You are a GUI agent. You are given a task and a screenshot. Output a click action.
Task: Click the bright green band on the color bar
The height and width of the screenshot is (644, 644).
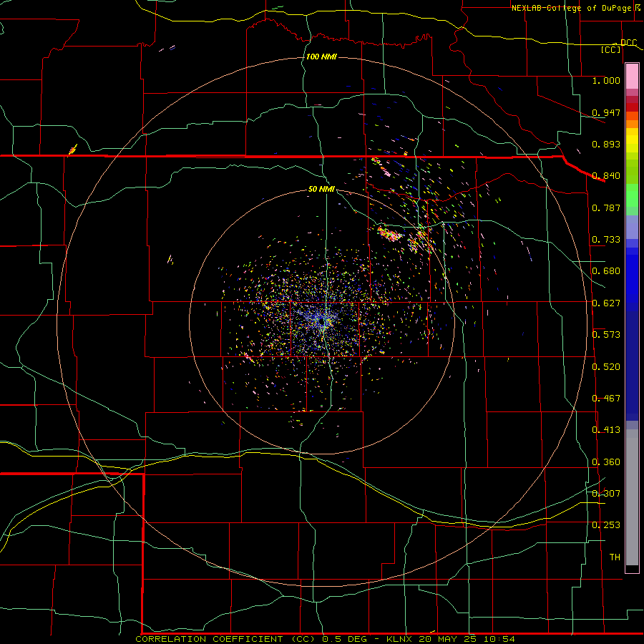[x=632, y=195]
